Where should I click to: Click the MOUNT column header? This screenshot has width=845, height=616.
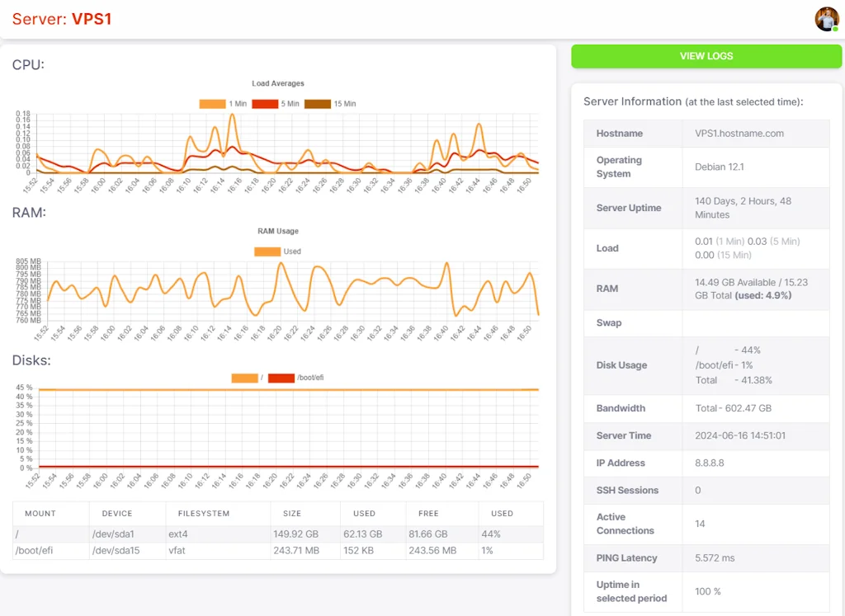coord(40,513)
